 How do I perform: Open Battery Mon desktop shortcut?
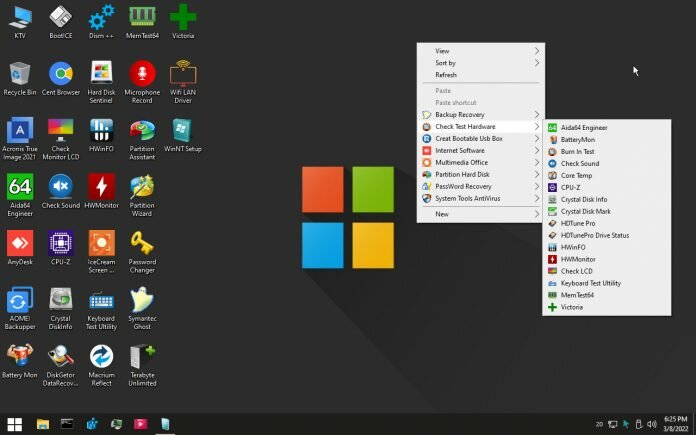pyautogui.click(x=20, y=361)
